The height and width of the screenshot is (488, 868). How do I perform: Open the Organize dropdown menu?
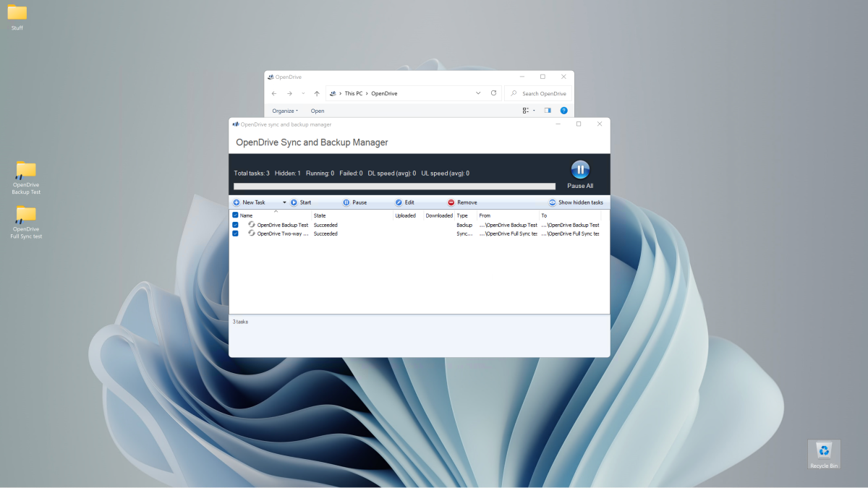tap(285, 111)
